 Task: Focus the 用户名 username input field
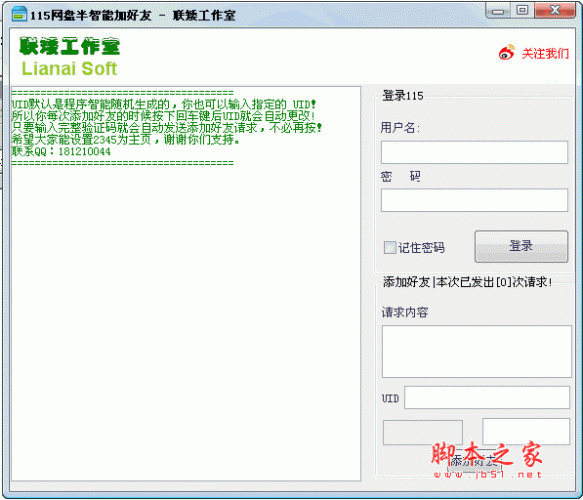tap(474, 152)
